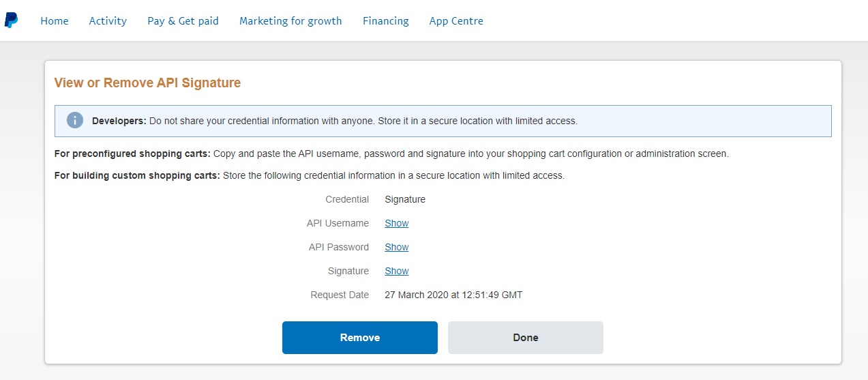Click the Developers warning message text

pos(334,121)
